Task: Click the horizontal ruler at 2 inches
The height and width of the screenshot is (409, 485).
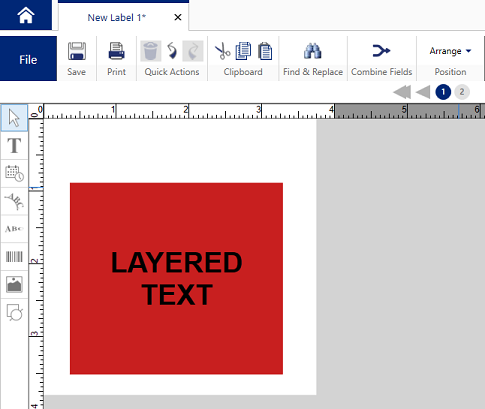Action: (188, 111)
